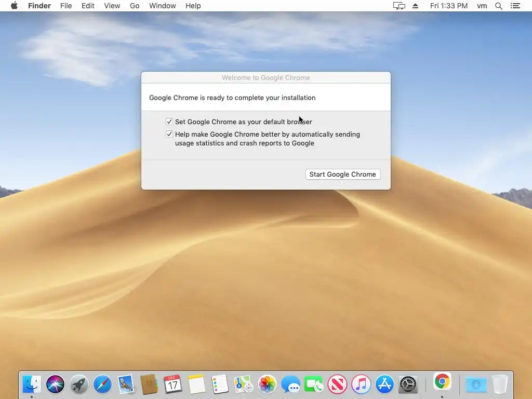The height and width of the screenshot is (399, 532).
Task: Open FaceTime green icon in dock
Action: pyautogui.click(x=314, y=384)
